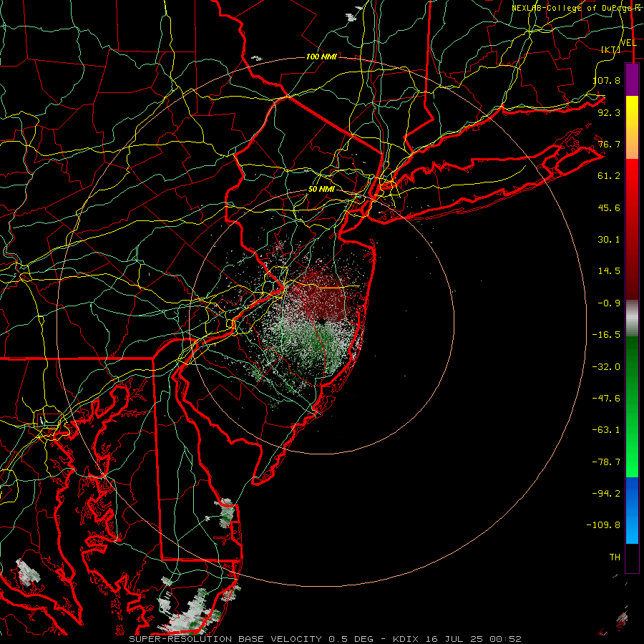Click the 50 NMI range ring label
The height and width of the screenshot is (644, 644).
click(x=321, y=189)
